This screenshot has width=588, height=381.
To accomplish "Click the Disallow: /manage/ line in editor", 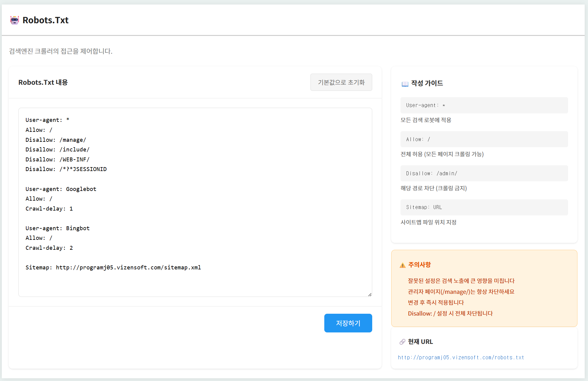I will click(56, 140).
